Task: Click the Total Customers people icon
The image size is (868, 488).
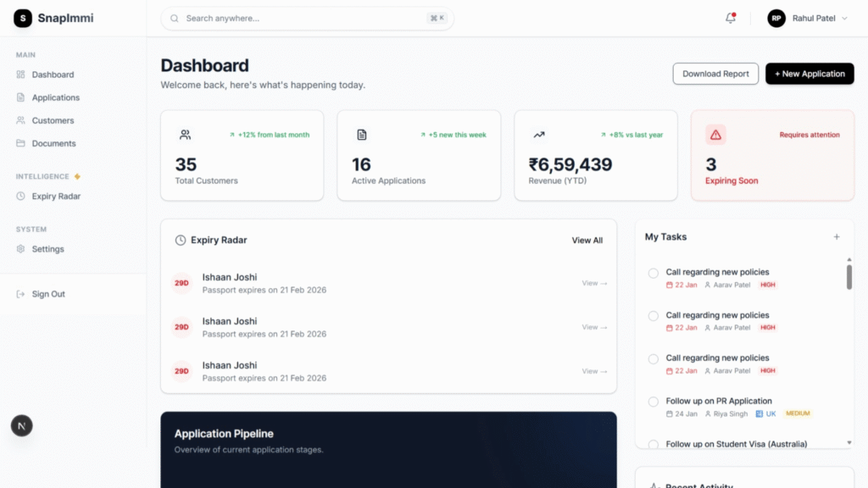Action: (185, 135)
